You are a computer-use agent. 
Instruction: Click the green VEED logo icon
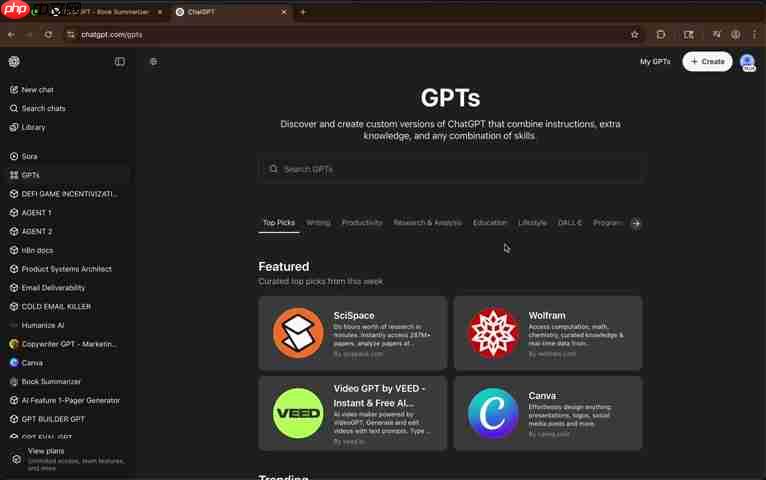point(298,413)
